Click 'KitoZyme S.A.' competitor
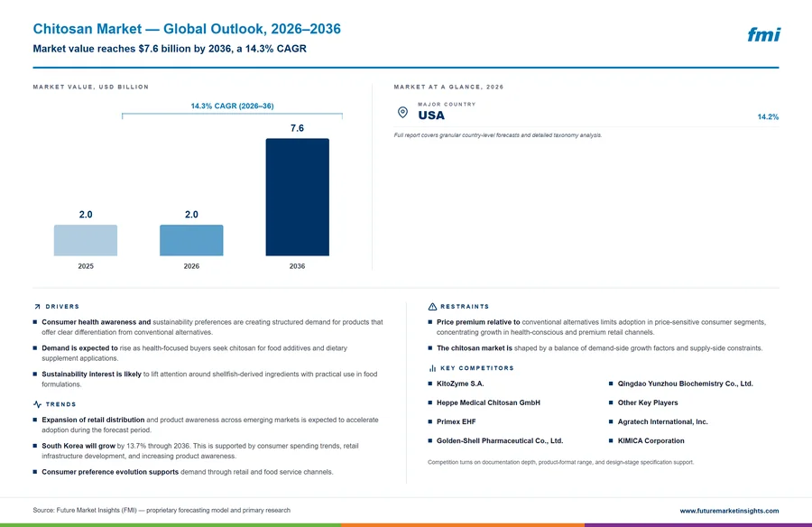Screen dimensions: 812x527 (x=460, y=384)
